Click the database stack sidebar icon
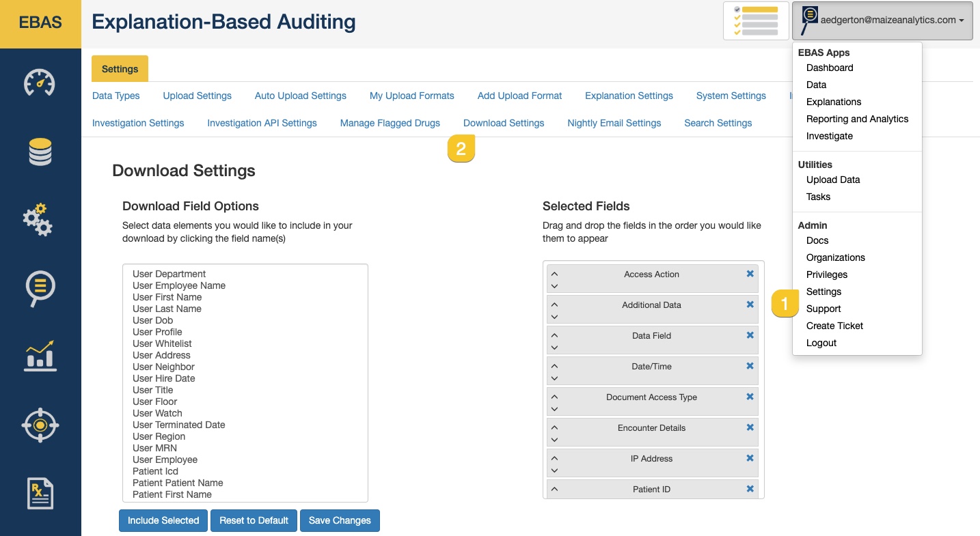980x536 pixels. (x=40, y=152)
